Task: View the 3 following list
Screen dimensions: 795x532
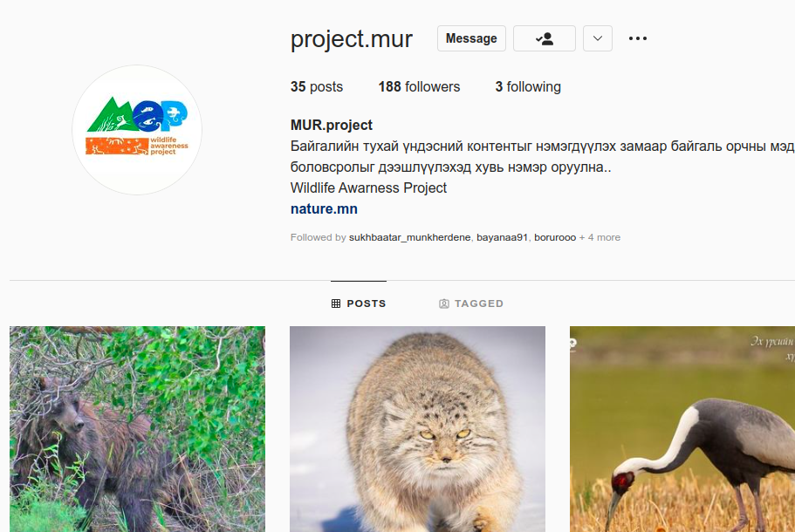Action: point(528,86)
